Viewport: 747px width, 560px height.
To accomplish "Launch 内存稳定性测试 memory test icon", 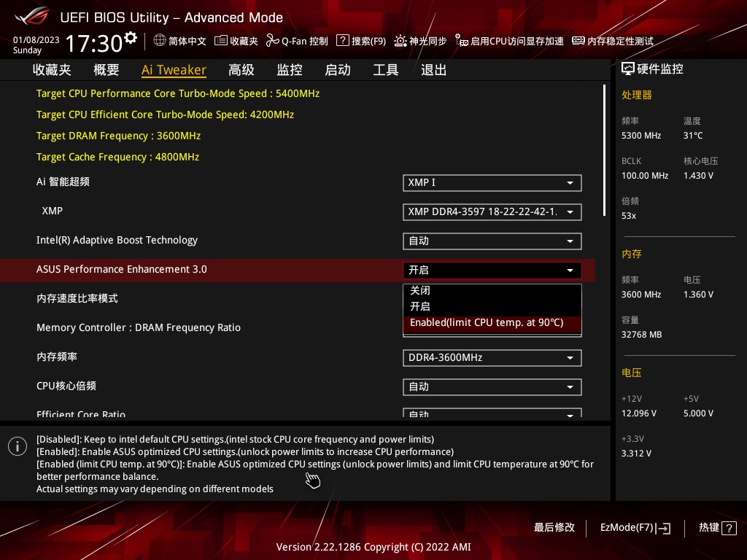I will tap(578, 41).
